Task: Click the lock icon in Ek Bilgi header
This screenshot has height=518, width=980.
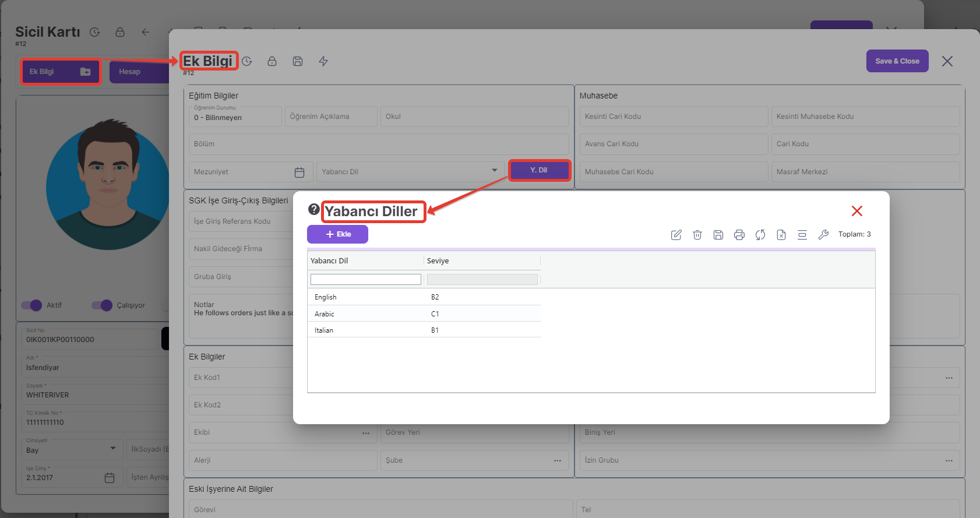Action: (x=272, y=61)
